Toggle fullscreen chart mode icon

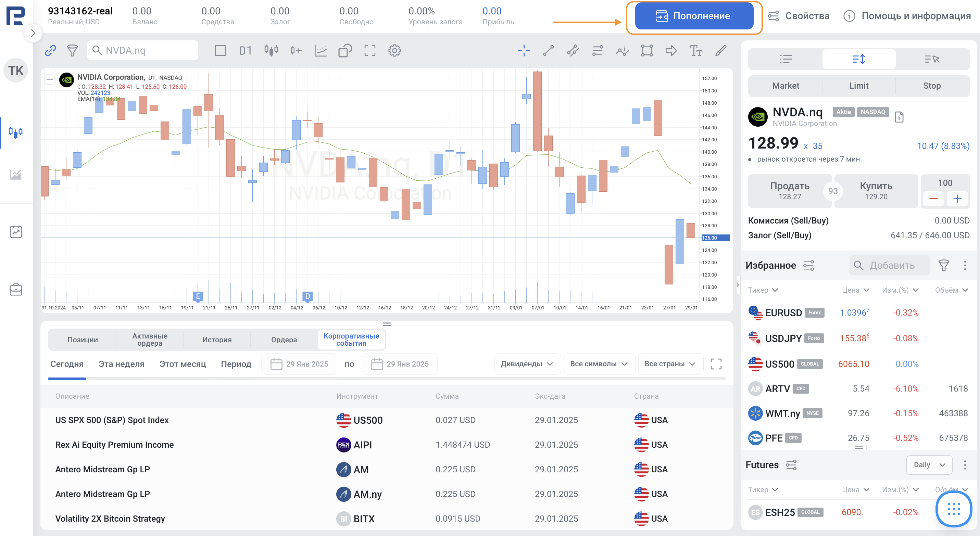[370, 51]
